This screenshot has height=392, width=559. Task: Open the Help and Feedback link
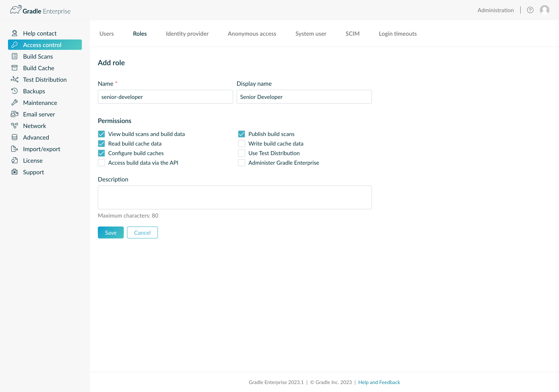click(x=379, y=382)
